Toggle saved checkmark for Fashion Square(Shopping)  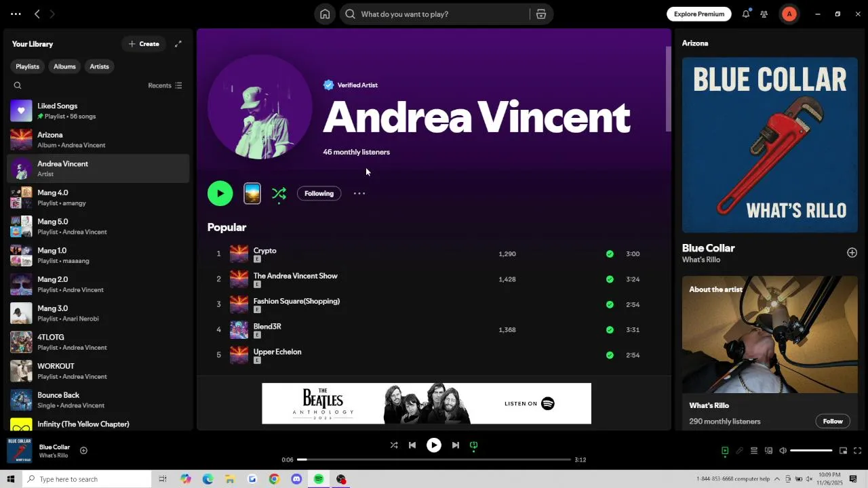click(x=610, y=304)
